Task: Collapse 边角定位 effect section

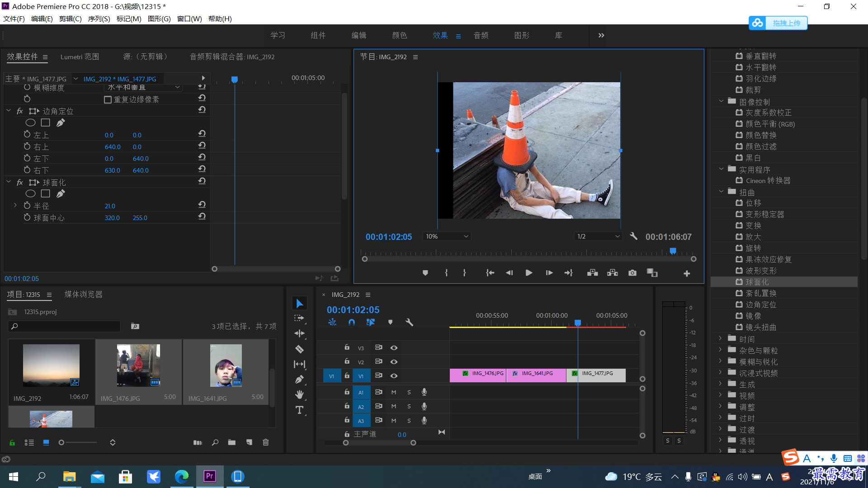Action: [9, 111]
